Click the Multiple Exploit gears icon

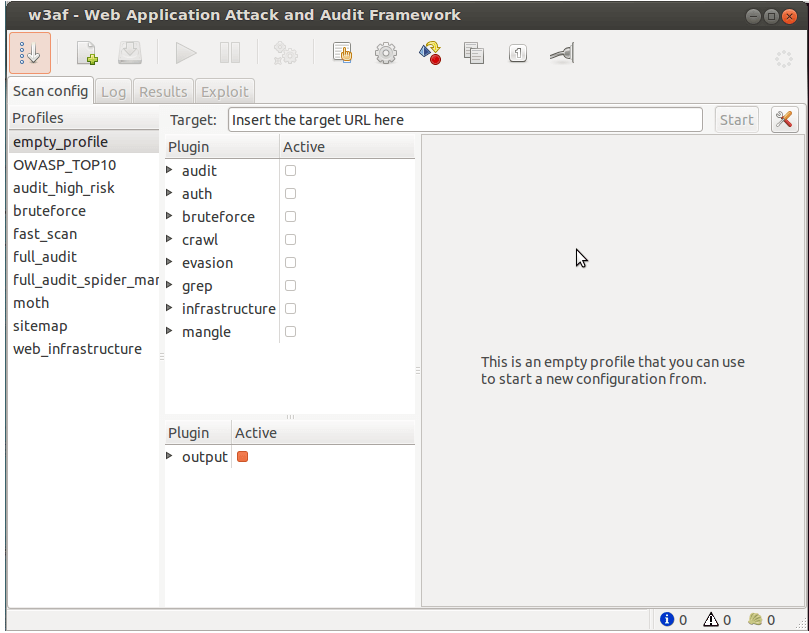pyautogui.click(x=285, y=53)
